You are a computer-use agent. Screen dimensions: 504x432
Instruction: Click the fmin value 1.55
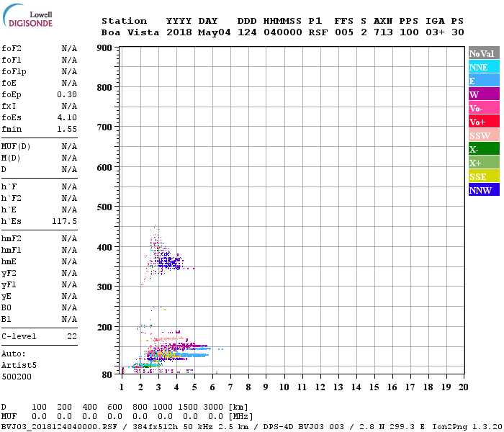67,129
